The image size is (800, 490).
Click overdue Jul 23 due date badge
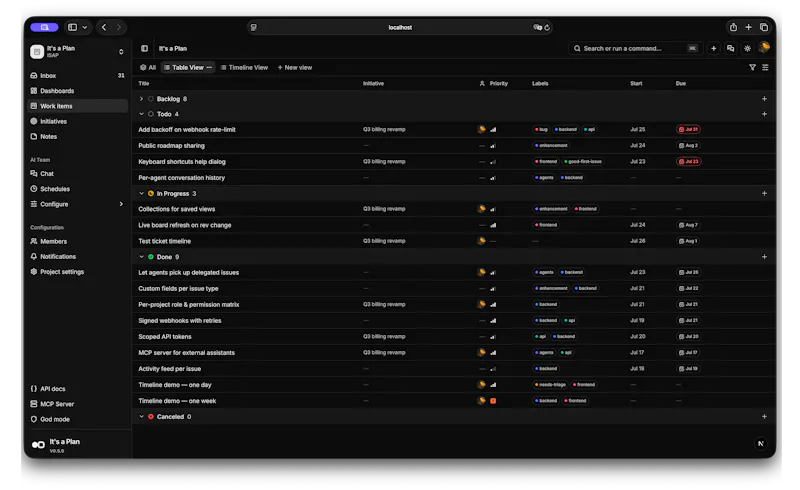coord(688,162)
